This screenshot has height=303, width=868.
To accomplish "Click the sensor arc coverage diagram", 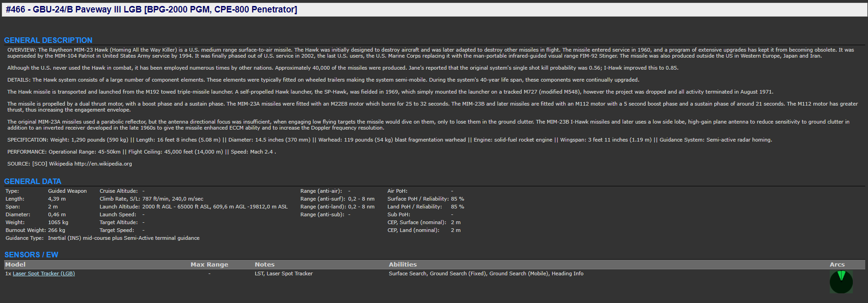I will click(x=841, y=282).
